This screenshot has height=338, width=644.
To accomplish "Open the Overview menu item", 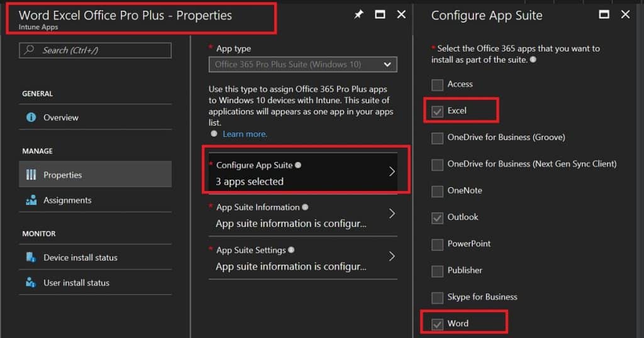I will (x=96, y=117).
